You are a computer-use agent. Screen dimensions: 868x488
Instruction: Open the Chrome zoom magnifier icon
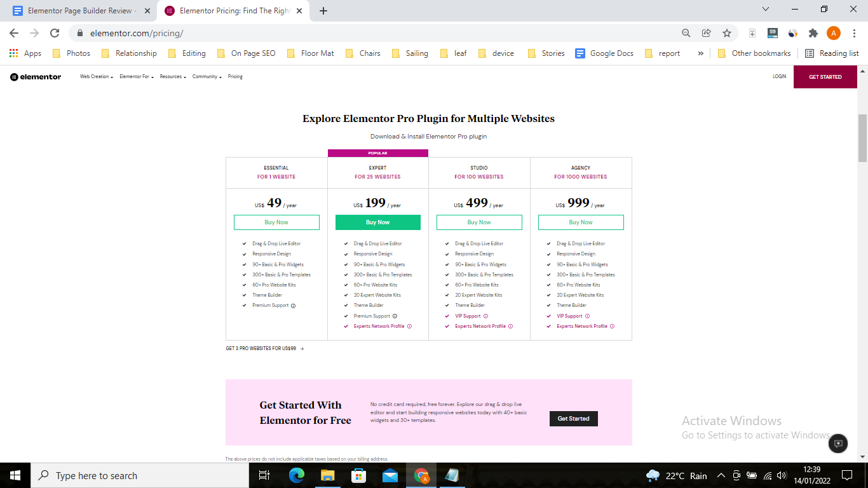(686, 33)
